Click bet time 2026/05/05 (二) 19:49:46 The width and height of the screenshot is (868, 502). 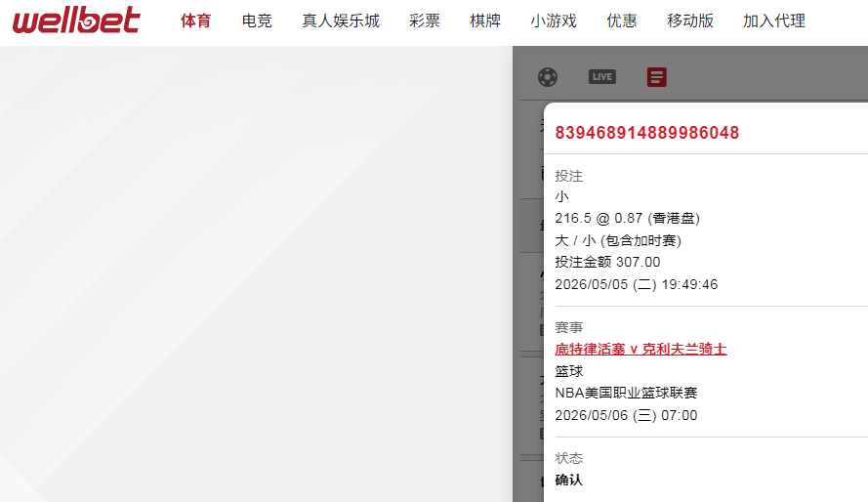pos(636,284)
